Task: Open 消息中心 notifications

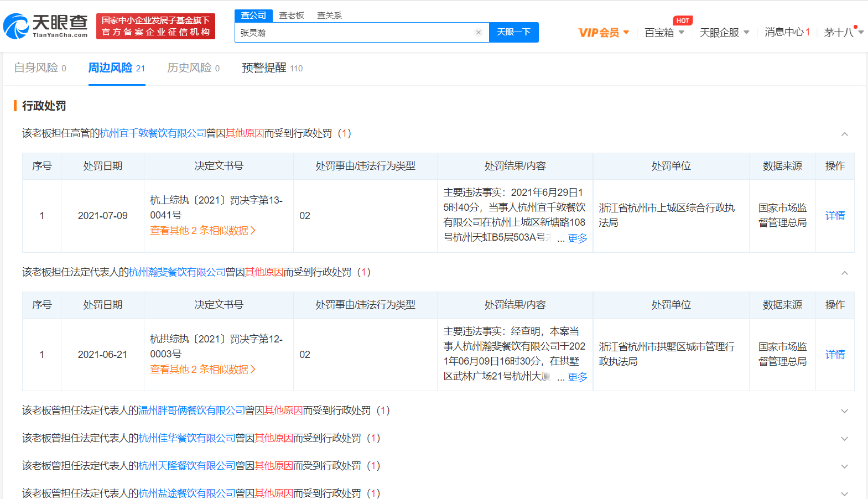Action: (x=787, y=32)
